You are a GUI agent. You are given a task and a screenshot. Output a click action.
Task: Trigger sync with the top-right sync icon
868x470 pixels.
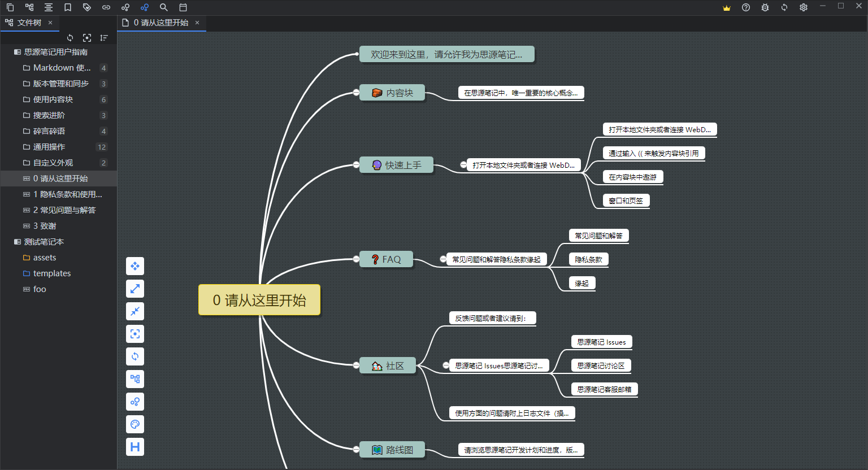(785, 7)
